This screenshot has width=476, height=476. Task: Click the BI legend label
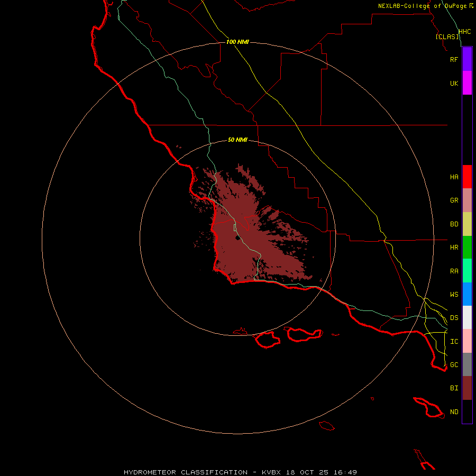(x=454, y=388)
